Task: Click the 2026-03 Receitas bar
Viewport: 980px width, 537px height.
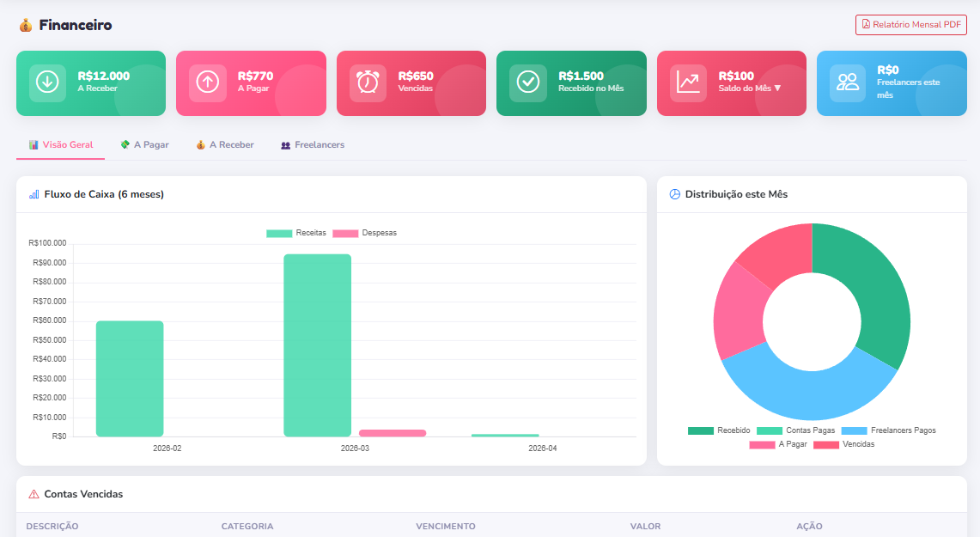Action: pyautogui.click(x=317, y=344)
